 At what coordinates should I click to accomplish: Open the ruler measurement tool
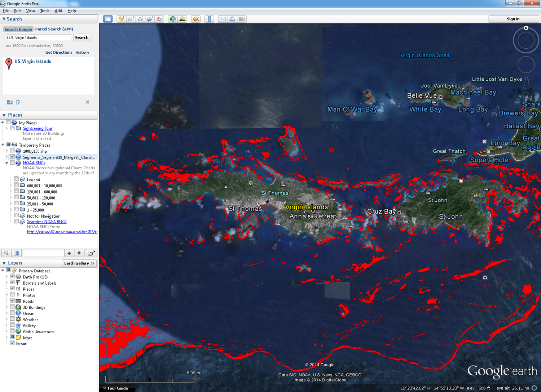[210, 19]
